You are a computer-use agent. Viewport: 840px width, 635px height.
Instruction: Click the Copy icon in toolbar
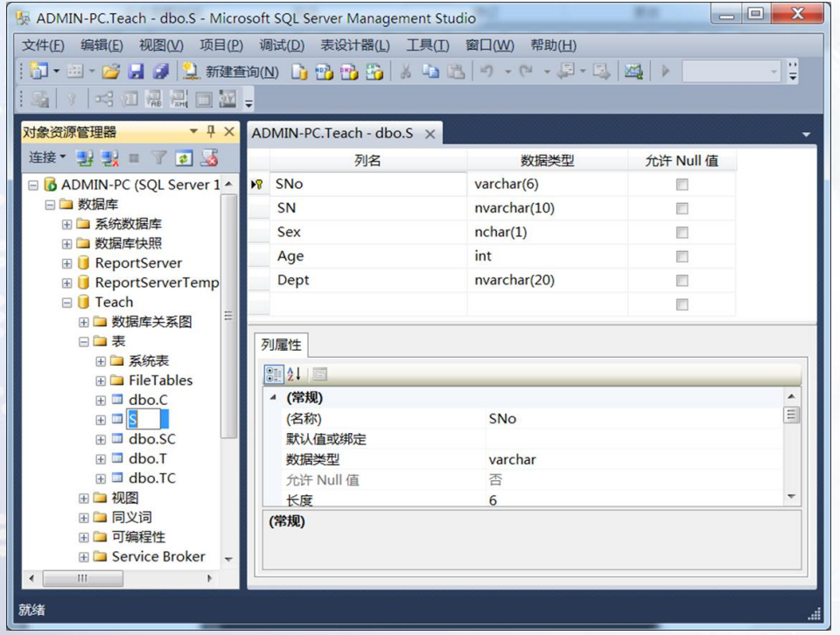(430, 71)
